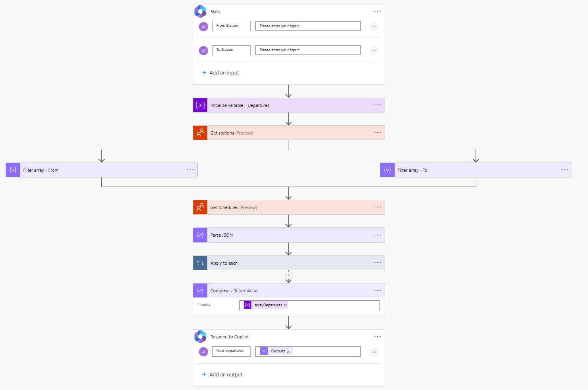Click the Parse JSON action icon

click(x=200, y=235)
